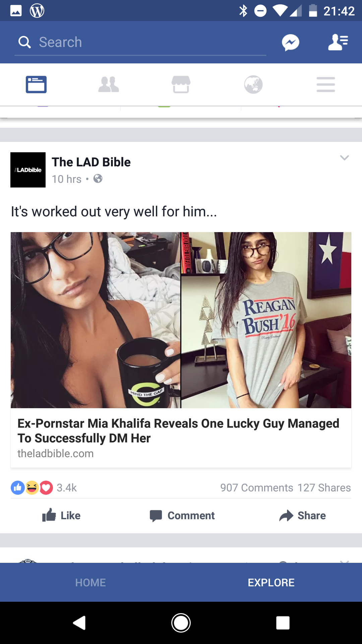Open the hamburger menu tab
Image resolution: width=362 pixels, height=644 pixels.
[x=326, y=85]
